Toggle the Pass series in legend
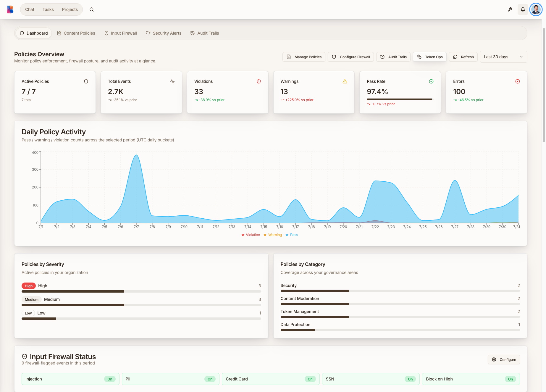The image size is (546, 392). point(291,235)
